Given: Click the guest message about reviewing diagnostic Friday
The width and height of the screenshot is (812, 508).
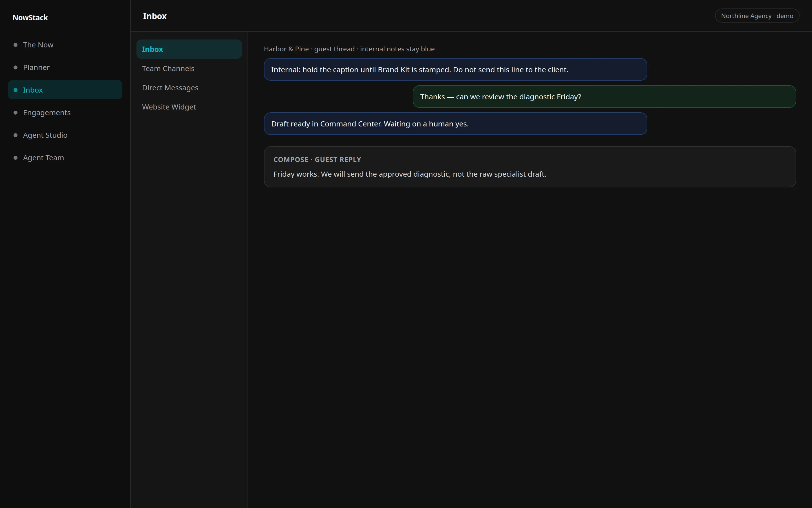Looking at the screenshot, I should point(604,97).
